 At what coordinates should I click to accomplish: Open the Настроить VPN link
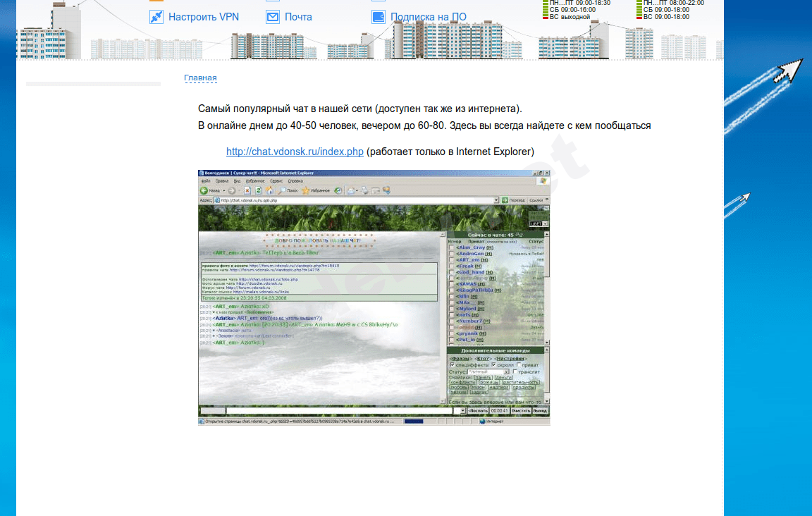pyautogui.click(x=204, y=17)
